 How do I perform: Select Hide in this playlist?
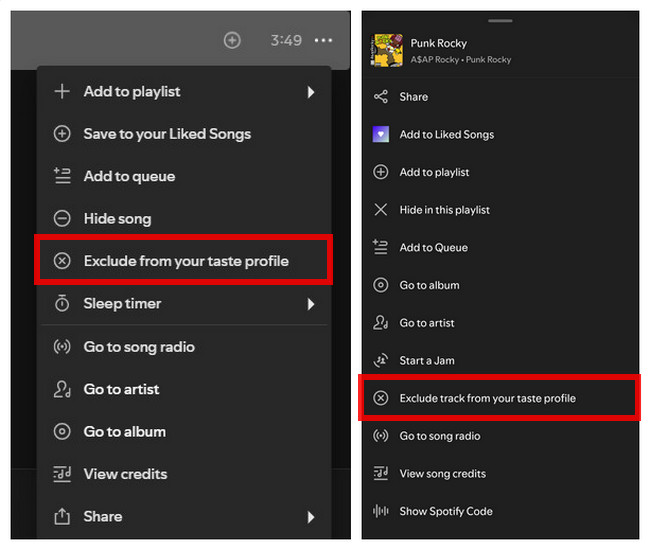(x=444, y=210)
